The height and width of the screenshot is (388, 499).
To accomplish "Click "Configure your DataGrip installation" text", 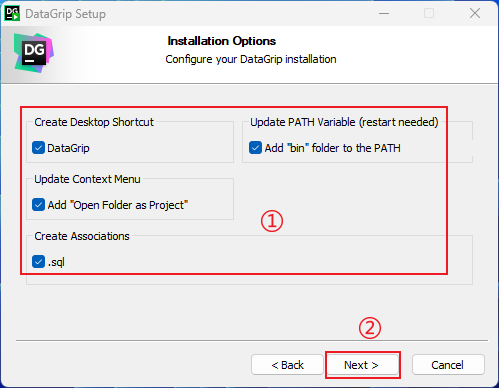I will (251, 59).
